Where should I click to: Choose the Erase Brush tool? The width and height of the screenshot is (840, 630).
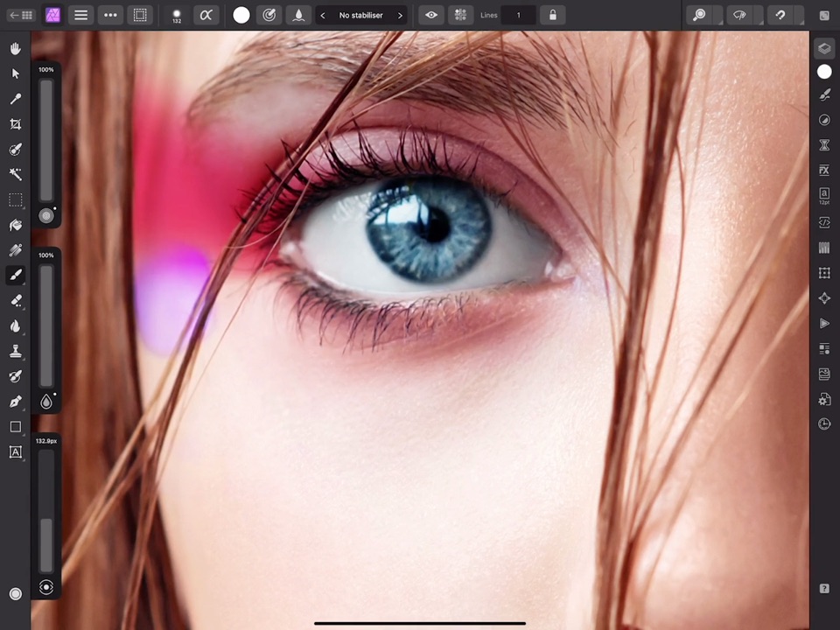(x=15, y=300)
